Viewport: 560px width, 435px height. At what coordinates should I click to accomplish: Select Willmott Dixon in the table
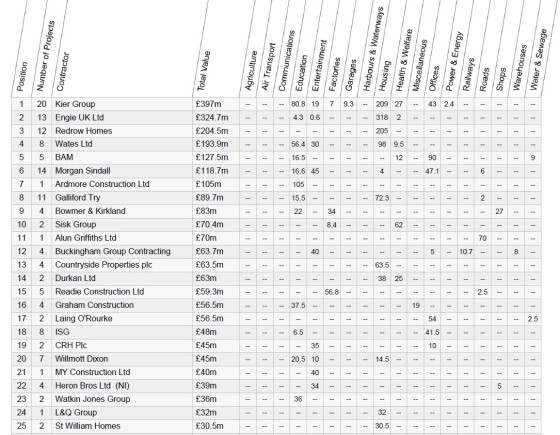point(81,359)
